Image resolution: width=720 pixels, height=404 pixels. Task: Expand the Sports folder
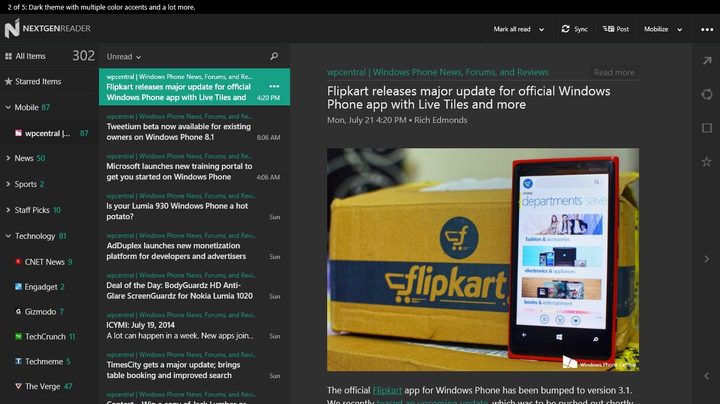[8, 184]
